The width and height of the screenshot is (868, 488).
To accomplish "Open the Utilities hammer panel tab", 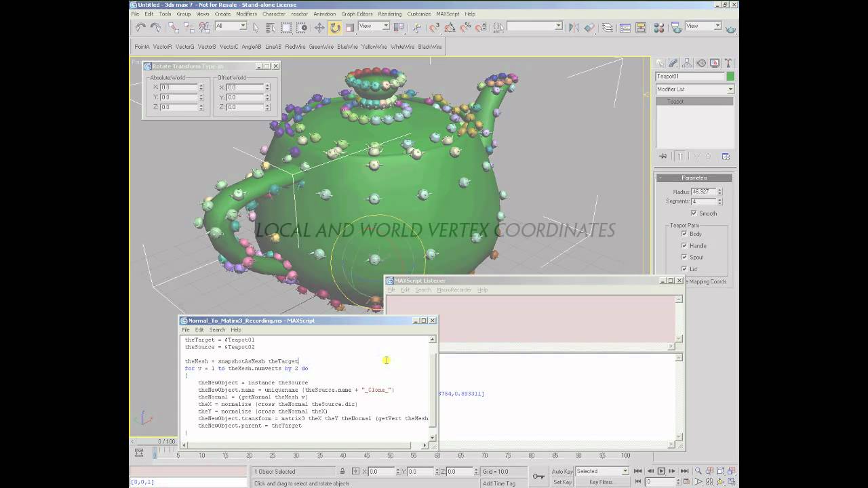I will (x=728, y=63).
